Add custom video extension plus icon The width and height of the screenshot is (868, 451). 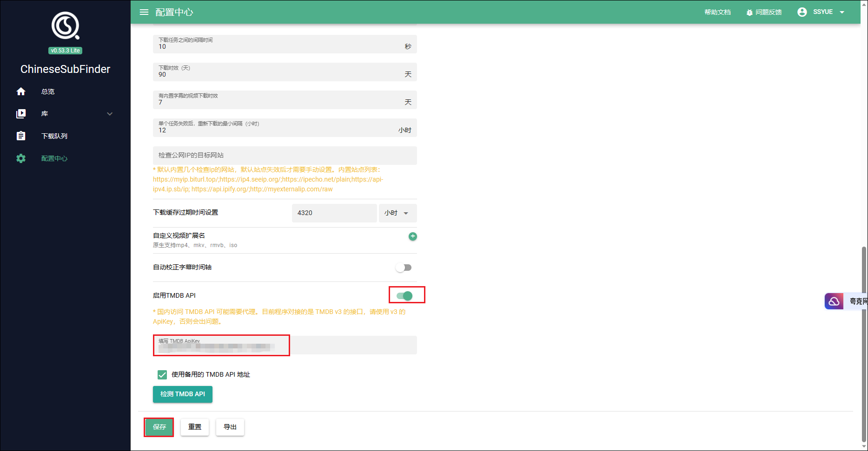[412, 236]
